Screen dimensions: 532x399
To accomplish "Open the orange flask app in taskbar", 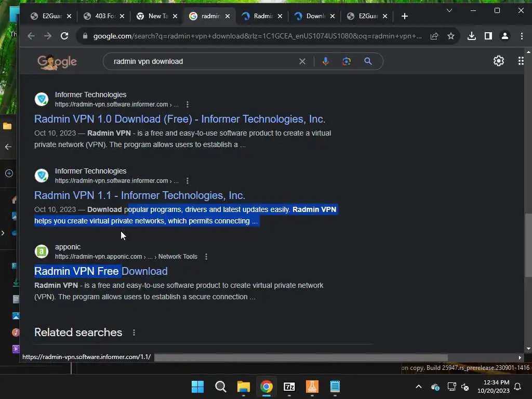I will 312,387.
